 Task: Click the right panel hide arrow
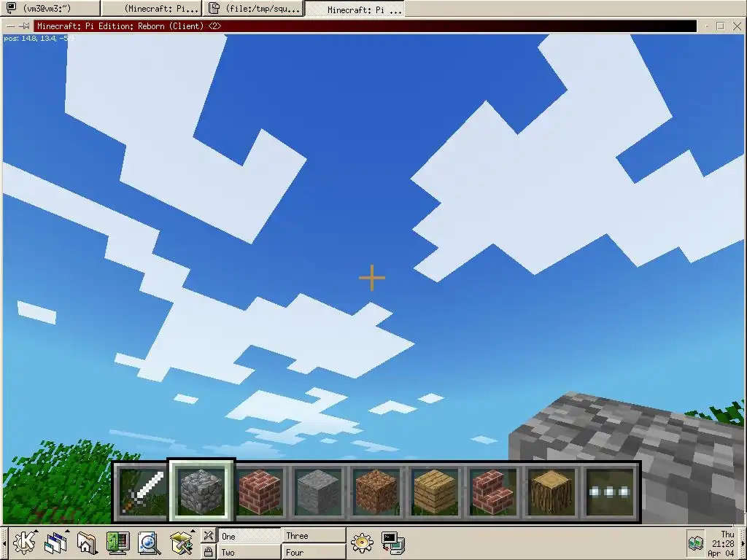coord(742,542)
